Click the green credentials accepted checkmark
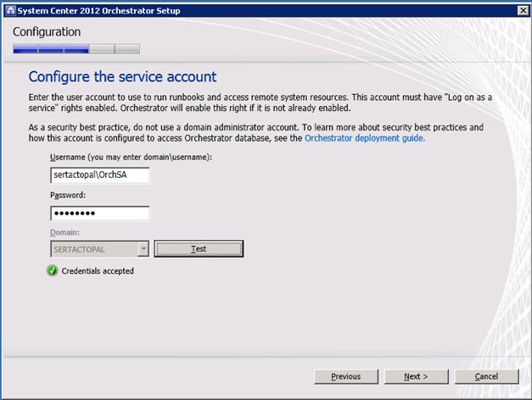The image size is (532, 400). click(x=53, y=271)
